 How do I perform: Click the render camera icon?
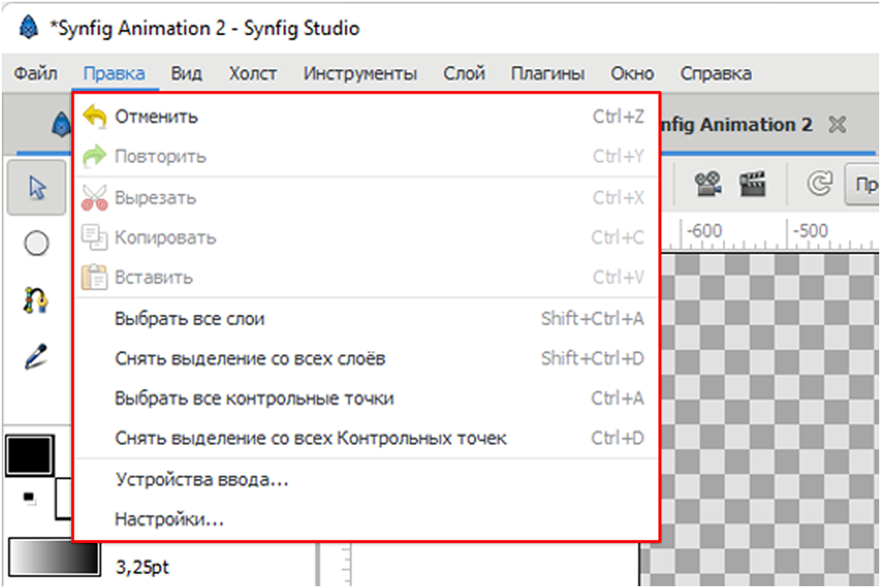point(707,184)
